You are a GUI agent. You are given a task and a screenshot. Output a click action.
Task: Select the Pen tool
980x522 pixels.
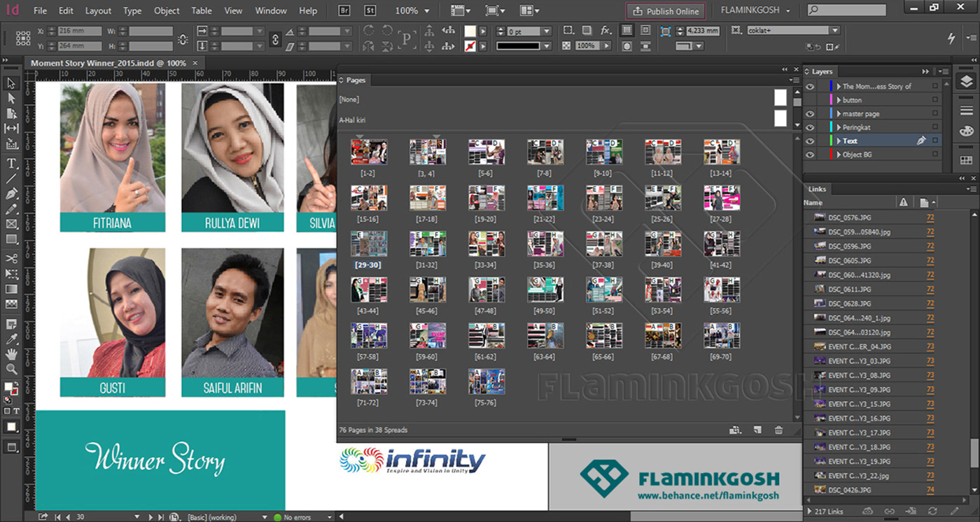click(11, 194)
